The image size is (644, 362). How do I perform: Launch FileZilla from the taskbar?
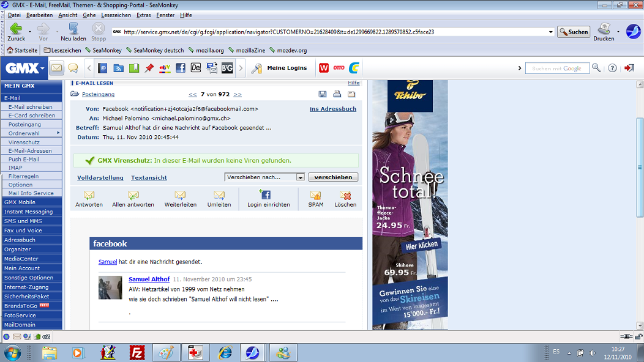coord(138,352)
